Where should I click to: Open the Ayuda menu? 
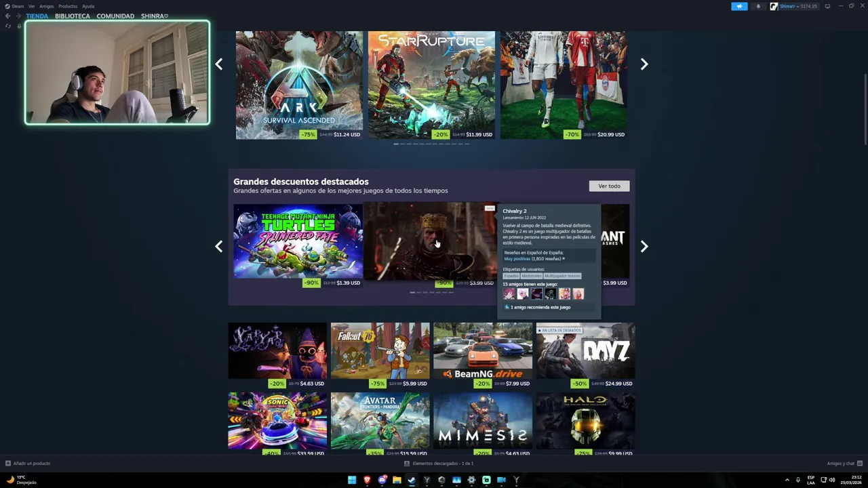(x=88, y=6)
